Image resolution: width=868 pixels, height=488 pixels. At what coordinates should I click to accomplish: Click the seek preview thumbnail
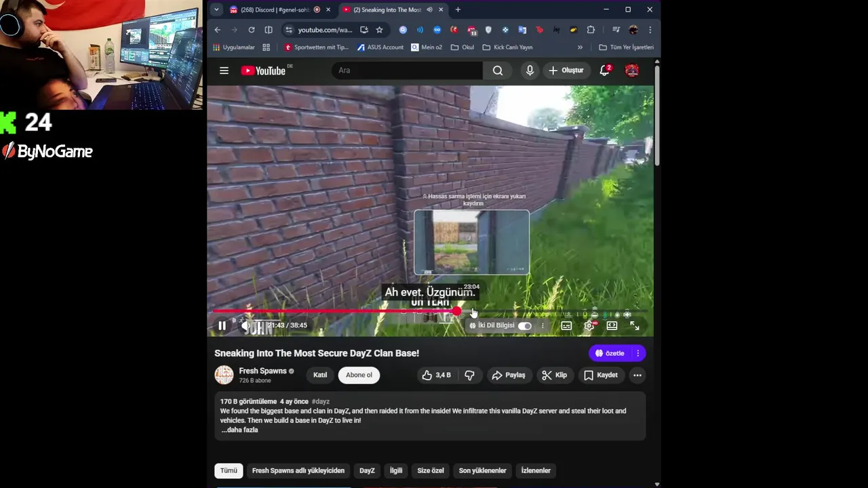[472, 242]
